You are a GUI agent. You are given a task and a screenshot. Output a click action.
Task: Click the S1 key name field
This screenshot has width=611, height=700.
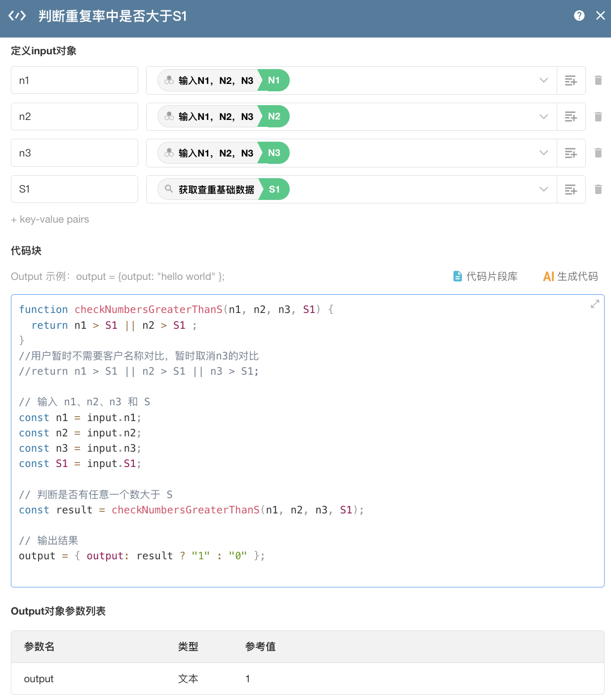point(75,189)
